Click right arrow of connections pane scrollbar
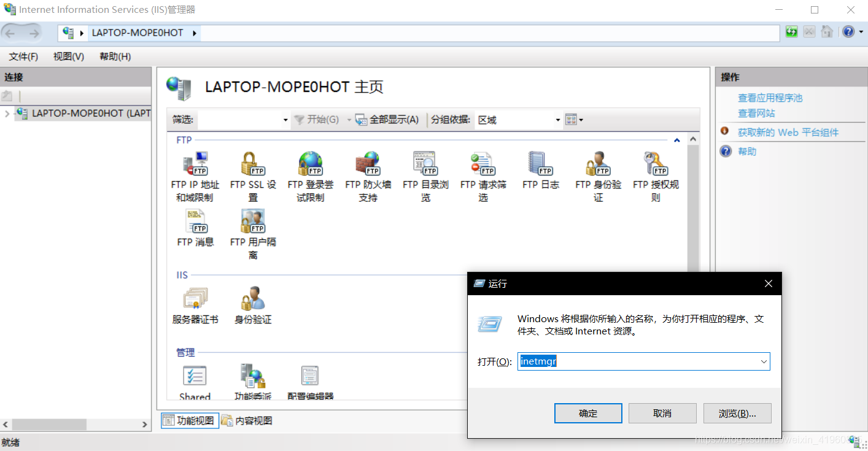The image size is (868, 451). point(145,424)
